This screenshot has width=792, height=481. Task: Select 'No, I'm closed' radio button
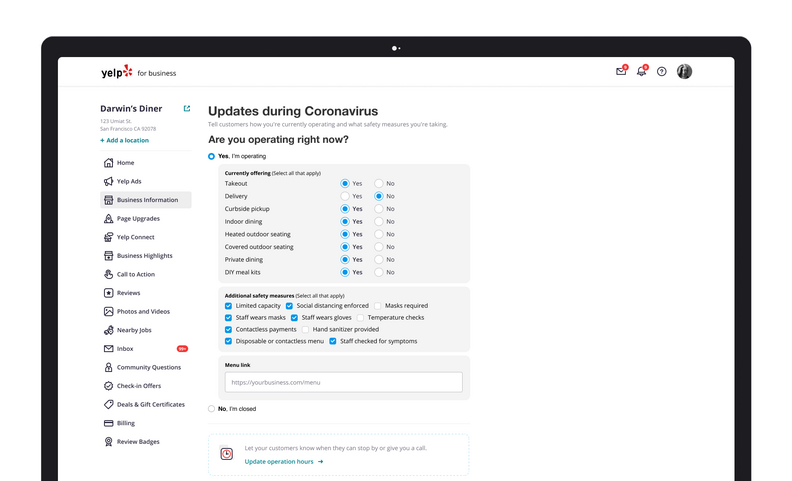tap(211, 409)
